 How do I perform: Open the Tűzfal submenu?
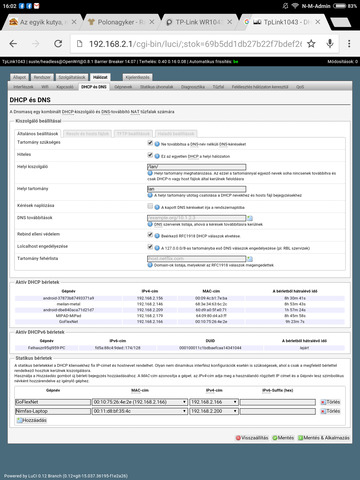[x=218, y=87]
